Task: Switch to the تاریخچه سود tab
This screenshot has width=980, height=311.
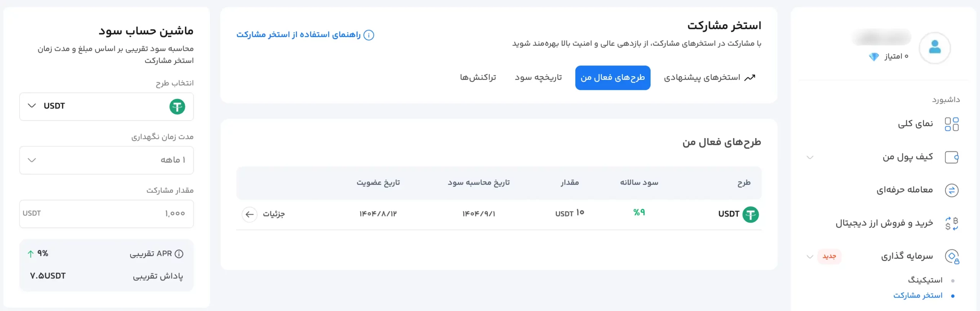Action: tap(539, 77)
